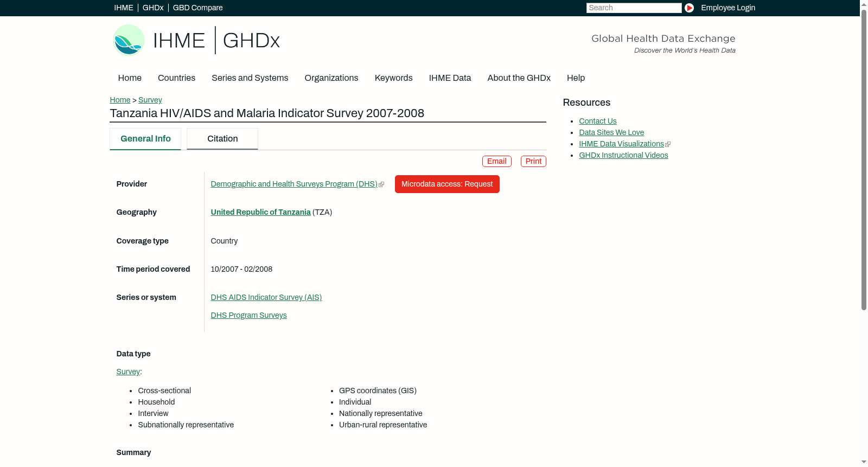Click 'Urban-rural representative' list item
Screen dimensions: 868x467
pyautogui.click(x=383, y=425)
